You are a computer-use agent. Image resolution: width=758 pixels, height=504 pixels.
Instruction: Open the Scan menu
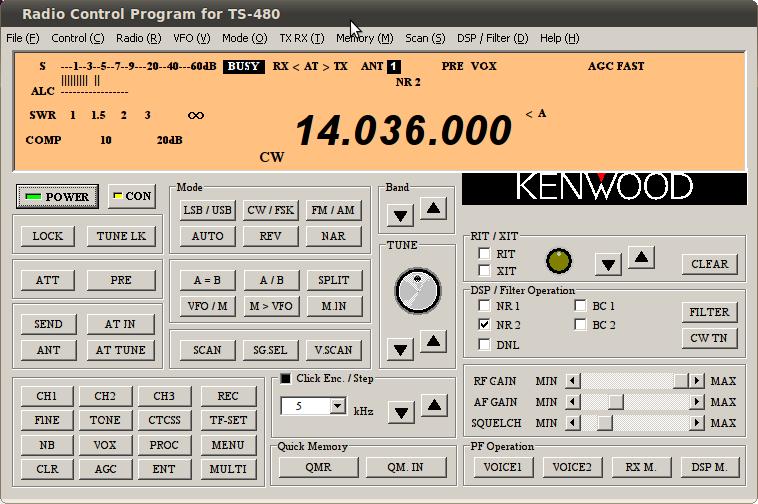[x=425, y=38]
